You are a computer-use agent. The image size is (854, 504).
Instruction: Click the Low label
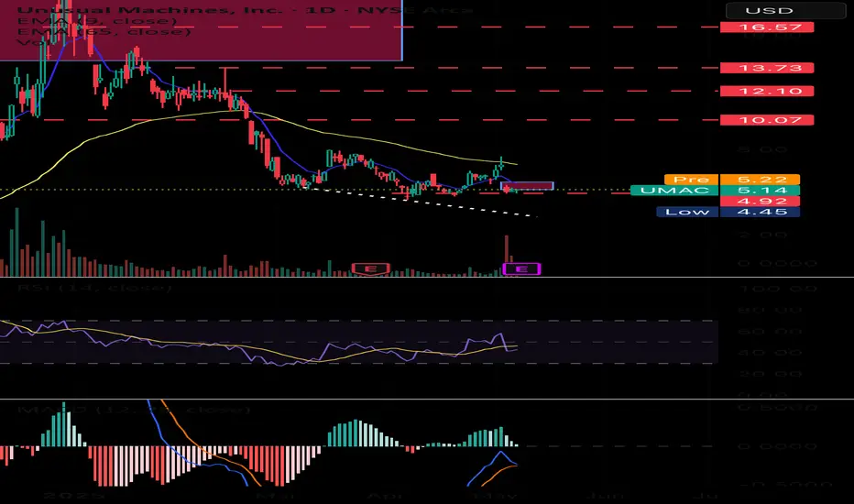pyautogui.click(x=688, y=212)
